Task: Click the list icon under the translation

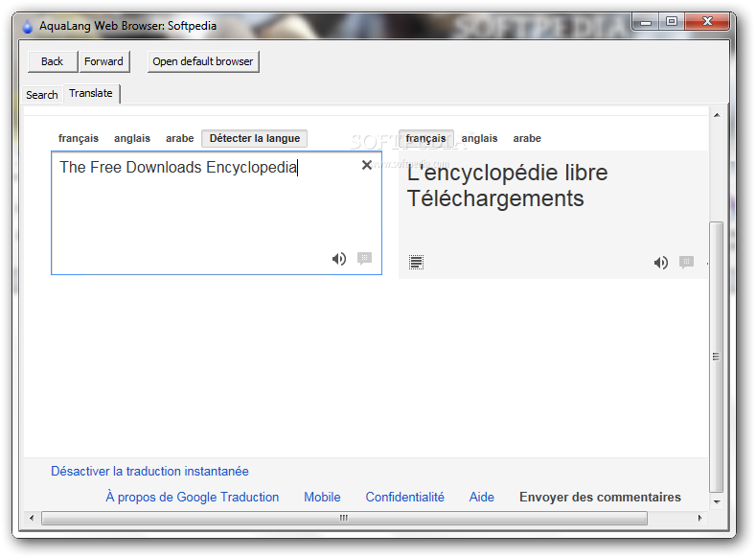Action: [417, 263]
